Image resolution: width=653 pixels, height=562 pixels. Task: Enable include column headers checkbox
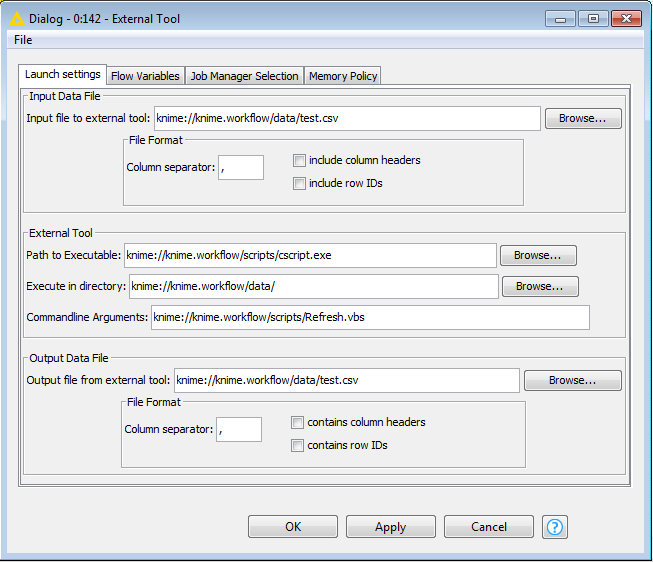point(299,160)
